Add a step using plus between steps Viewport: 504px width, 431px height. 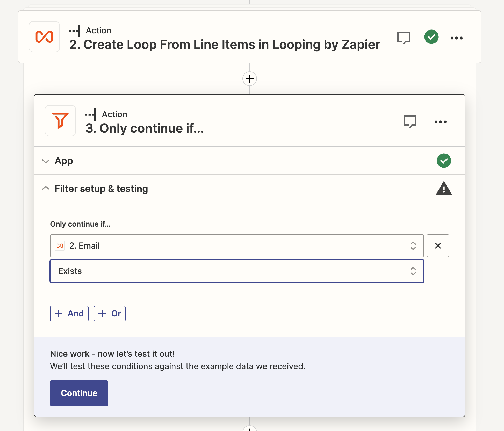click(x=249, y=79)
